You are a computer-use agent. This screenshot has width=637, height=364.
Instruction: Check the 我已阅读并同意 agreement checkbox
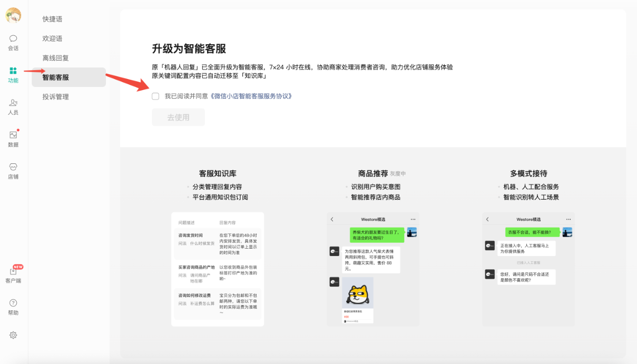(155, 96)
